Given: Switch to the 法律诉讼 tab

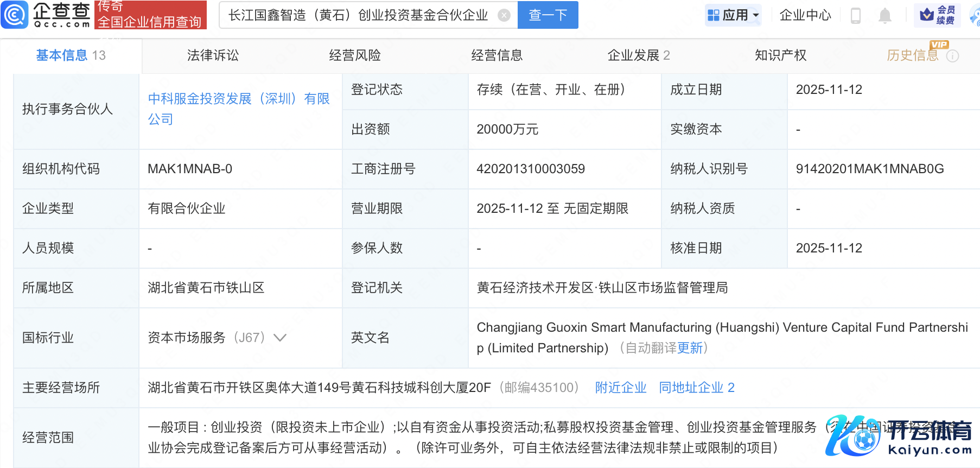Looking at the screenshot, I should tap(213, 55).
